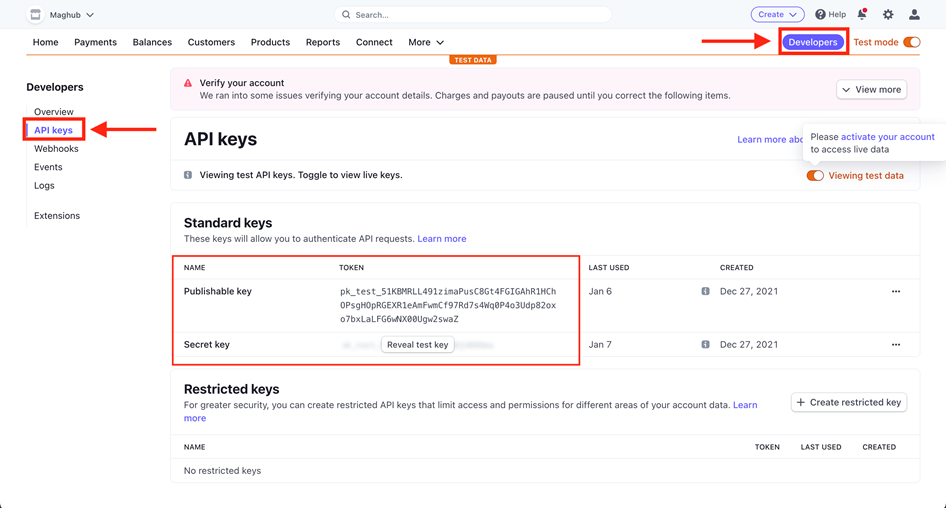Expand the Maghub account dropdown

[72, 15]
